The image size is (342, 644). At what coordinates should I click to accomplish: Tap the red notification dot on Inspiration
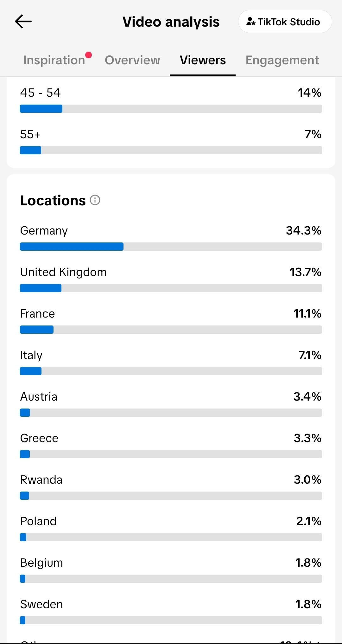[x=89, y=55]
